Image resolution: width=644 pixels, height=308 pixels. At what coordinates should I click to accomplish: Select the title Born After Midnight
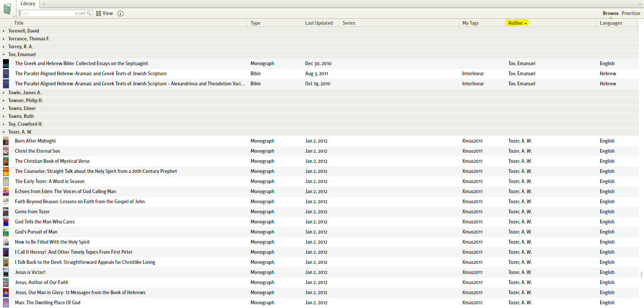point(36,141)
